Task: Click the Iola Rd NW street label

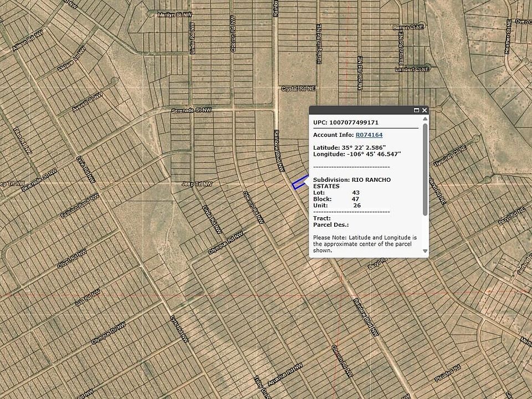Action: (x=88, y=298)
